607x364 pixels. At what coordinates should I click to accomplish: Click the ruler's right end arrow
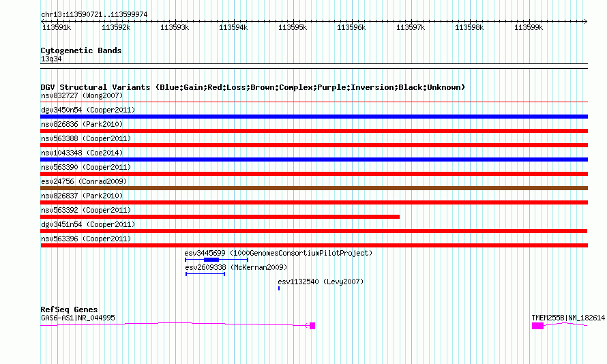coord(585,22)
